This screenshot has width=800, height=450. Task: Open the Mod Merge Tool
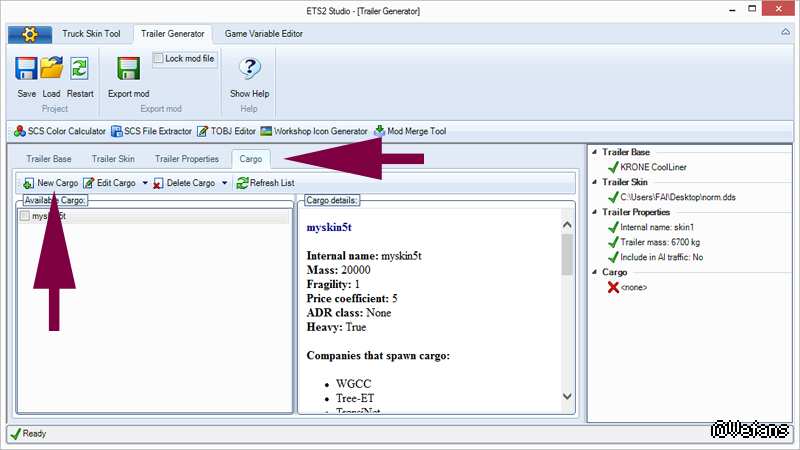[410, 131]
